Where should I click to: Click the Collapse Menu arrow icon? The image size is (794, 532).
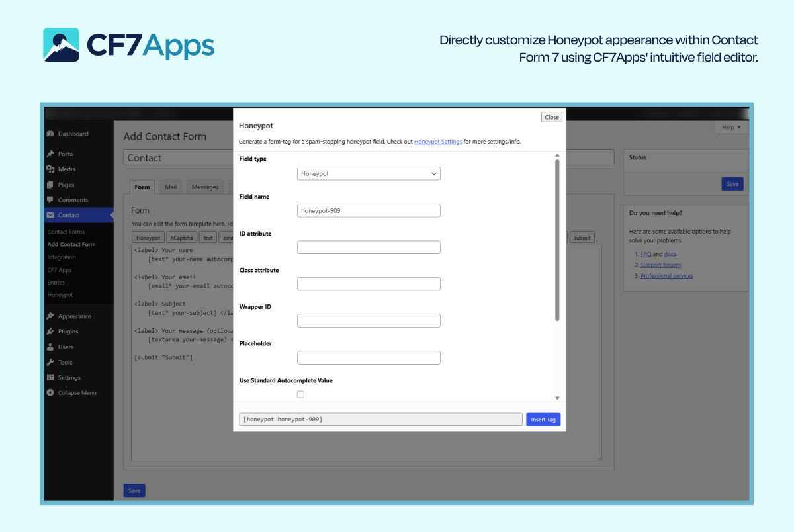tap(50, 392)
